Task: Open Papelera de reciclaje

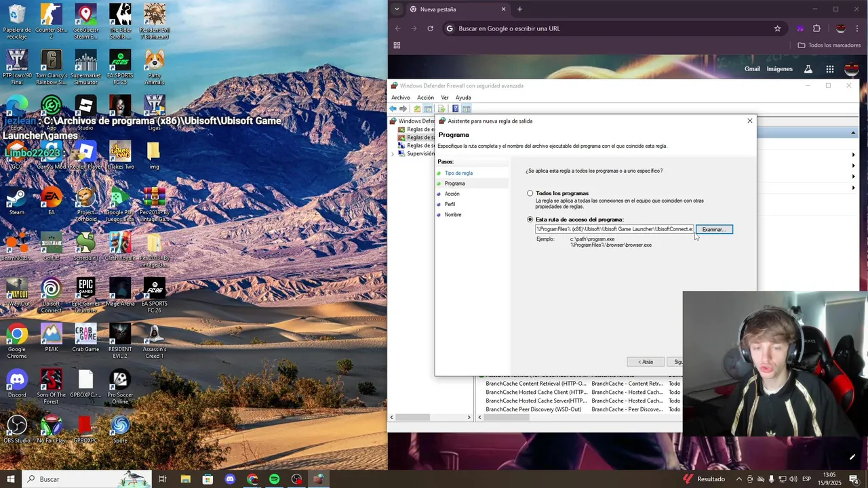Action: click(x=16, y=22)
